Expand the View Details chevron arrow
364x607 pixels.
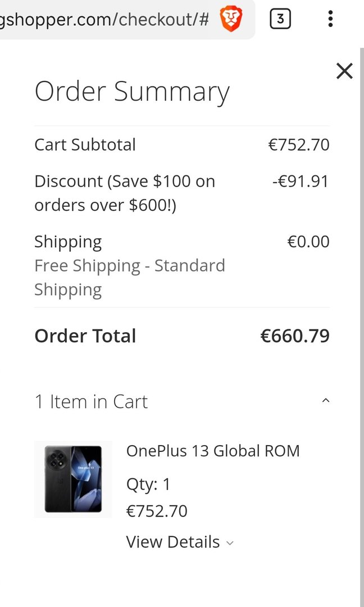pyautogui.click(x=229, y=543)
